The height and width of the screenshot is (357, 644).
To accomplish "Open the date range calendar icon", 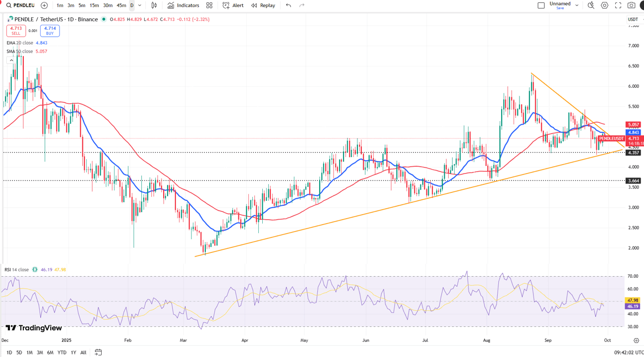I will point(98,353).
